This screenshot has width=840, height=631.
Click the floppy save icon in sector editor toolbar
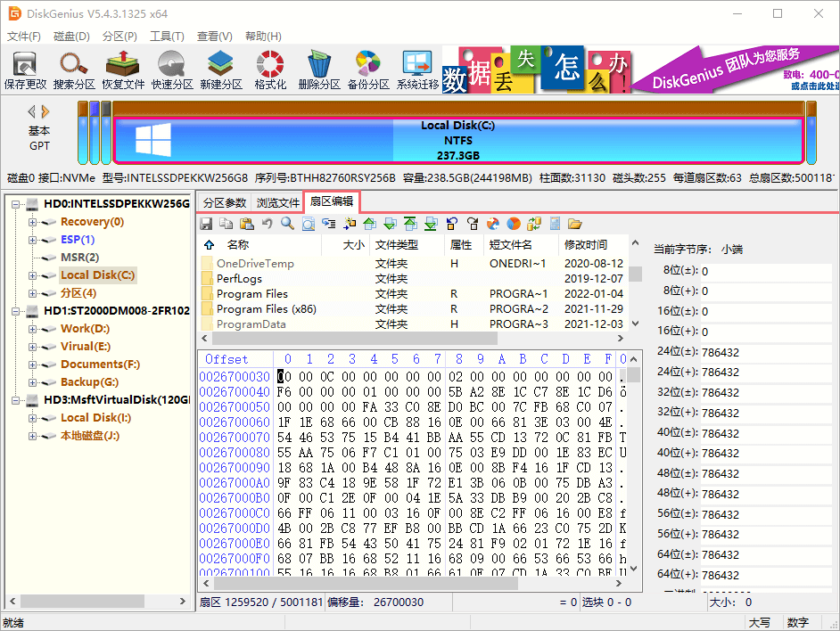click(x=206, y=224)
